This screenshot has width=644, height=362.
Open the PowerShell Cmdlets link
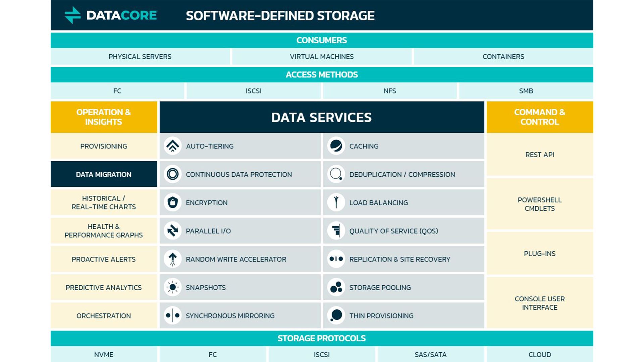[x=539, y=204]
